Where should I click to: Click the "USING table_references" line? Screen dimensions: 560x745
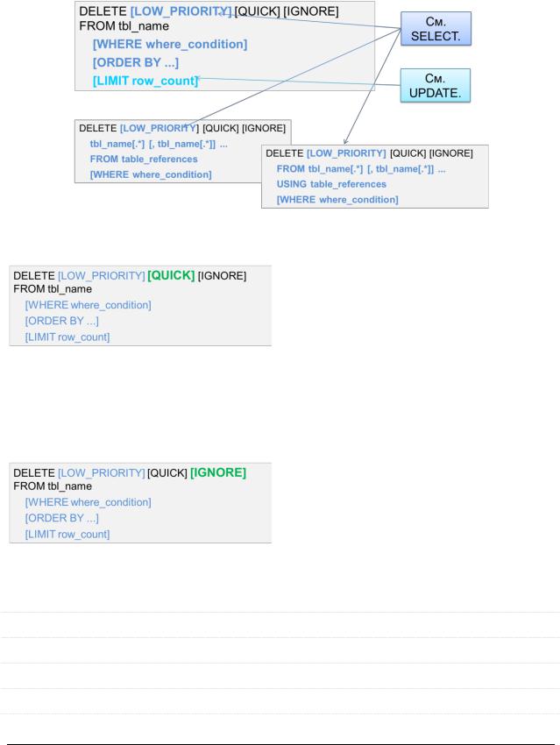coord(331,184)
